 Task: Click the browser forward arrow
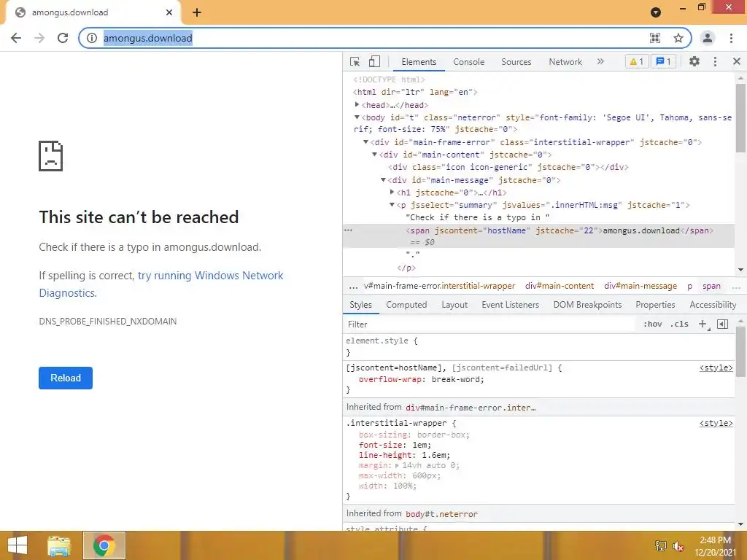[39, 38]
